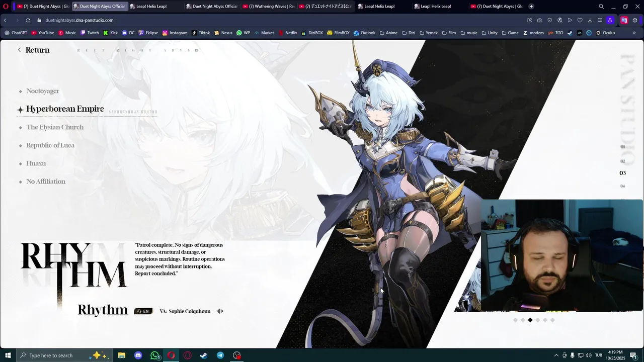Select the active third character carousel dot
Image resolution: width=644 pixels, height=362 pixels.
pyautogui.click(x=530, y=320)
